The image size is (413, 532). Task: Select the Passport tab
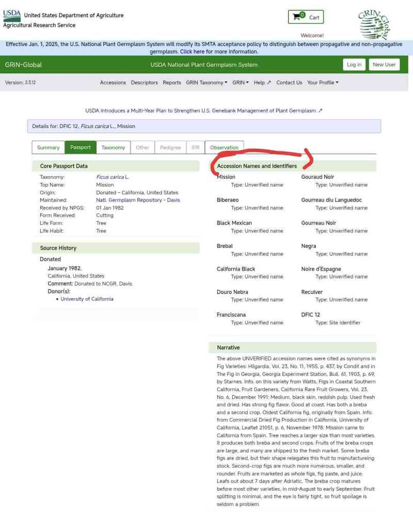pyautogui.click(x=81, y=148)
